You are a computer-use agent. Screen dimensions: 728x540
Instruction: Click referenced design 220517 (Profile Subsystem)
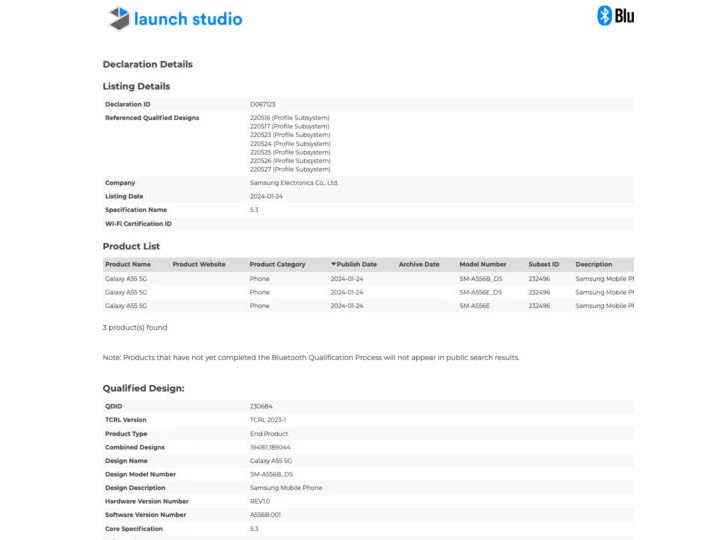(290, 126)
